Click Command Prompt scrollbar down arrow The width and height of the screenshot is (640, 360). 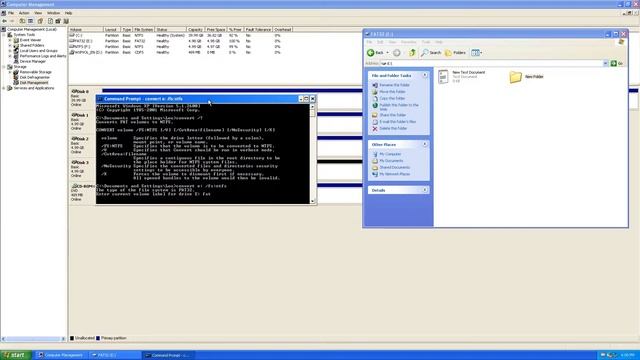tap(313, 201)
